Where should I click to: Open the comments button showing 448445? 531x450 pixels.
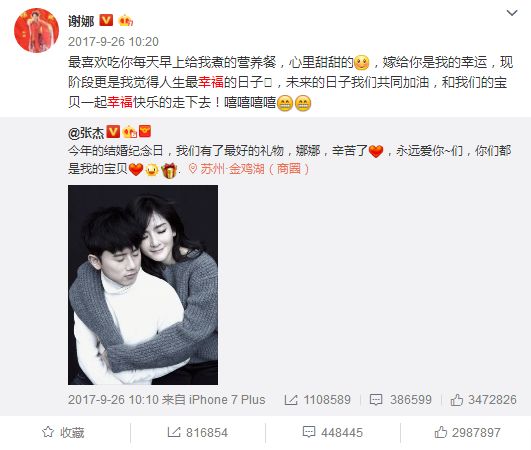coord(333,433)
